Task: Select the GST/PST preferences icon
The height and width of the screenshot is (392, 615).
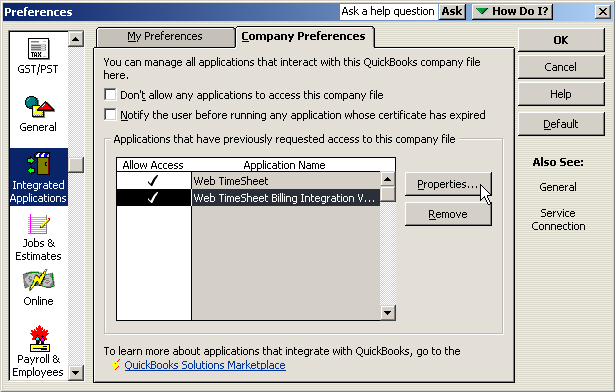Action: point(38,49)
